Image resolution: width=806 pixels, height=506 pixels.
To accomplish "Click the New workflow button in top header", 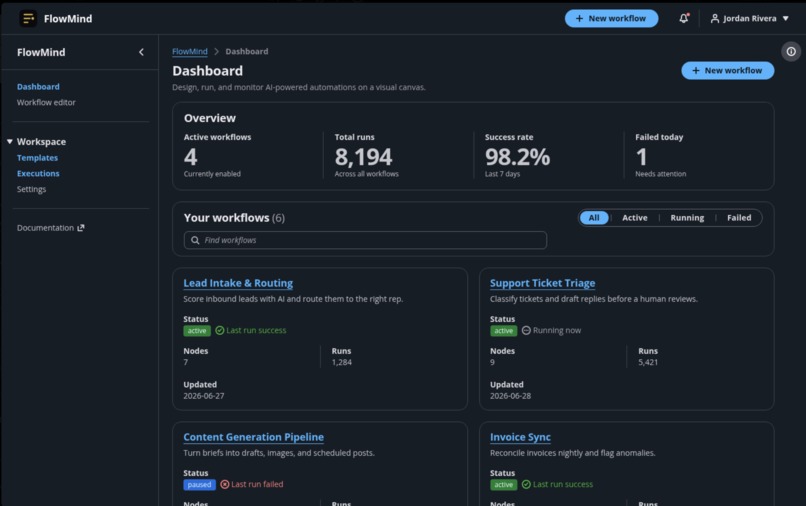I will click(611, 19).
